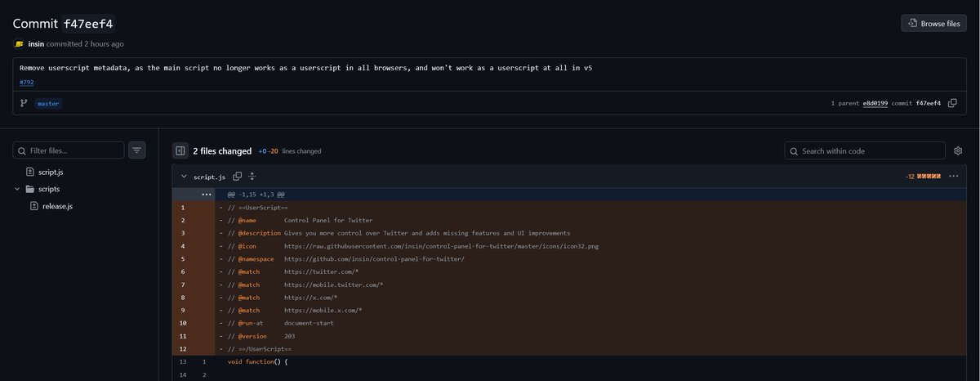This screenshot has width=980, height=381.
Task: Click the magnifier icon in Filter files
Action: [x=22, y=150]
